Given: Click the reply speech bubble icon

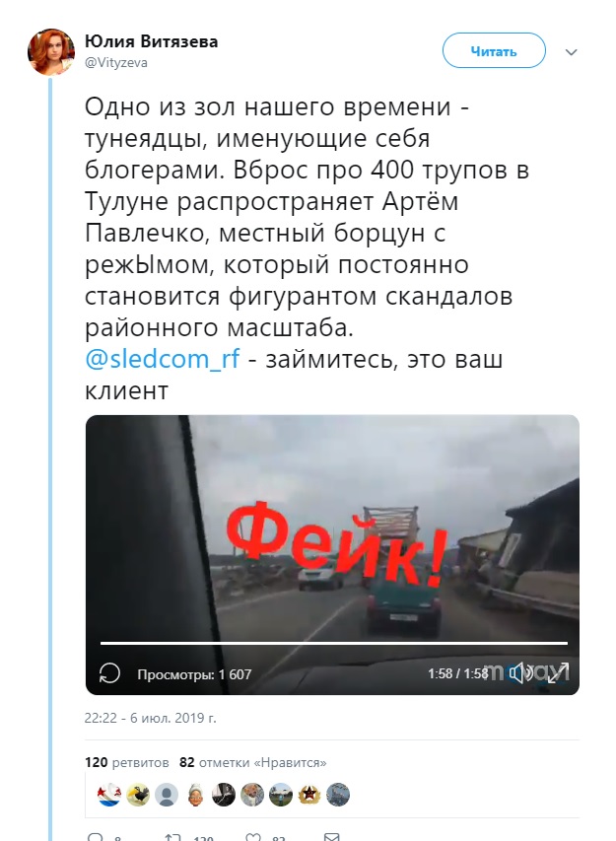Looking at the screenshot, I should click(x=95, y=837).
